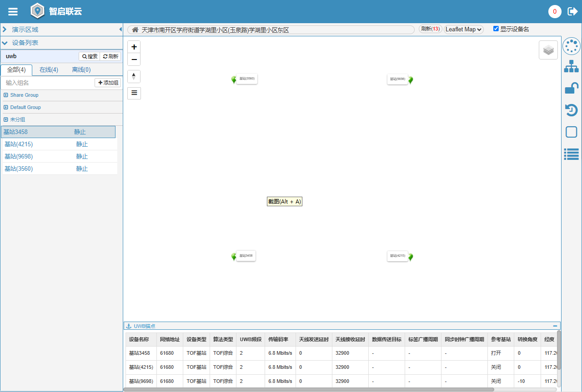Click the 输入组名 input field
The height and width of the screenshot is (392, 582).
coord(48,83)
